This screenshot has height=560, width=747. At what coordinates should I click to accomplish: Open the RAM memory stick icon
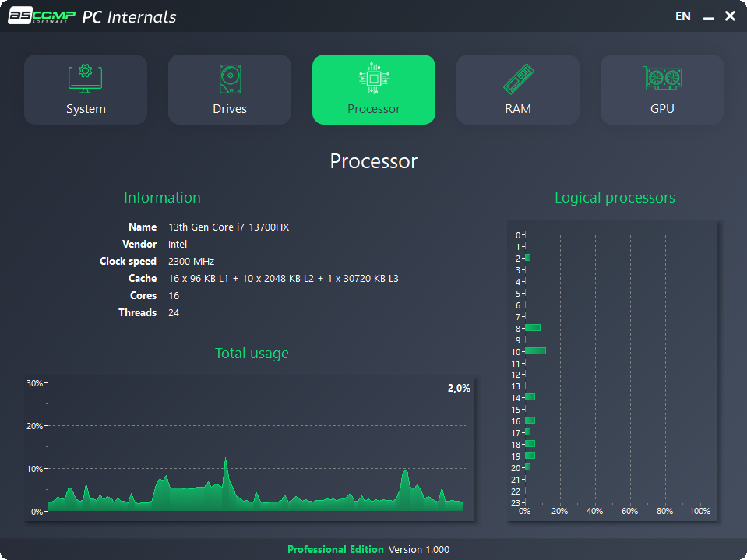(x=518, y=79)
